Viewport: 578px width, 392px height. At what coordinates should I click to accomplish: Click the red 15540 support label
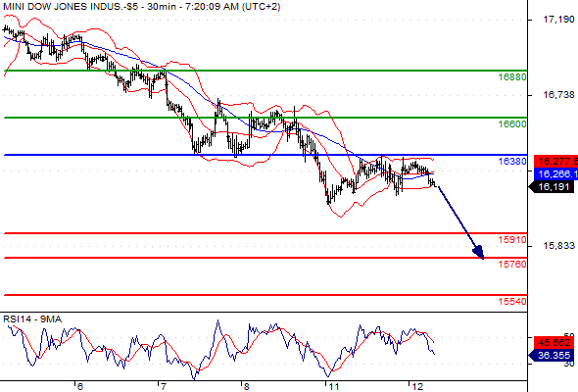(512, 301)
